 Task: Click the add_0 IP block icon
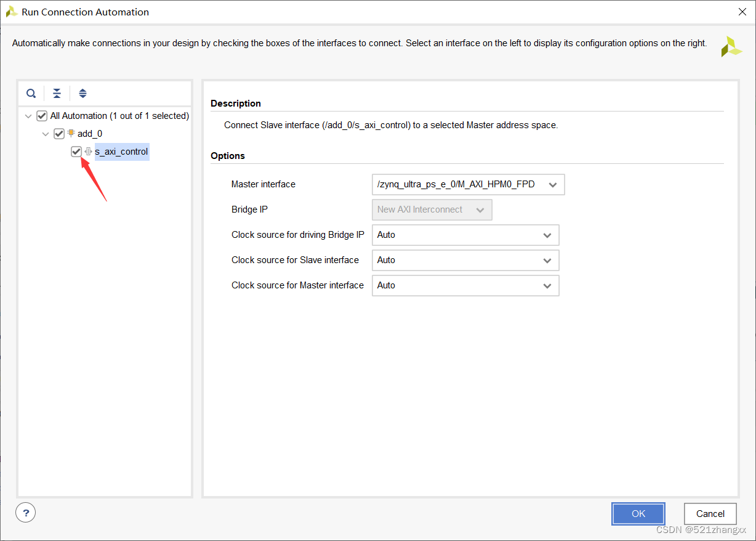[71, 133]
